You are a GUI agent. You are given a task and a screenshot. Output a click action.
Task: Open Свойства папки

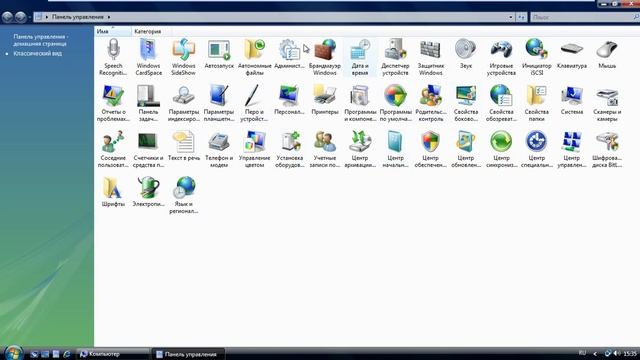(536, 103)
